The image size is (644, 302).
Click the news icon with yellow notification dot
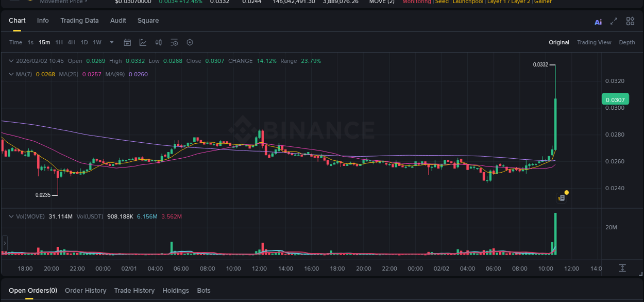[562, 197]
